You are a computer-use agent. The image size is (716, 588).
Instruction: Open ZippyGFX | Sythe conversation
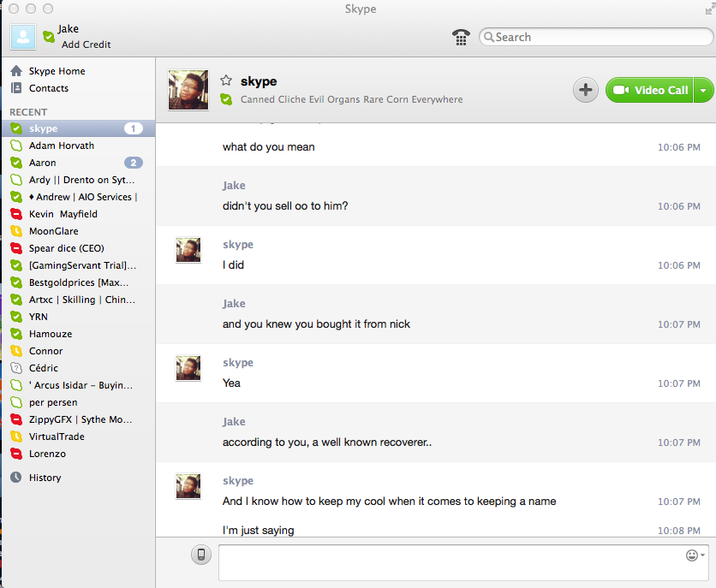coord(79,419)
